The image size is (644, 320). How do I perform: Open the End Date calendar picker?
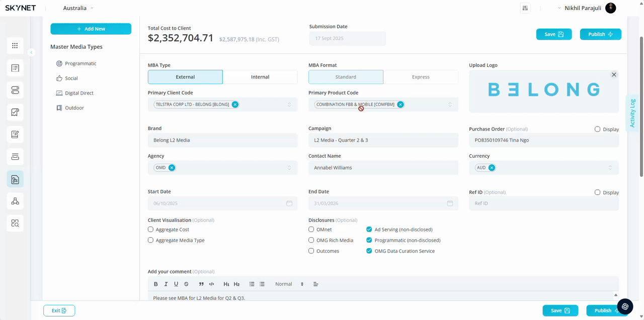(450, 203)
